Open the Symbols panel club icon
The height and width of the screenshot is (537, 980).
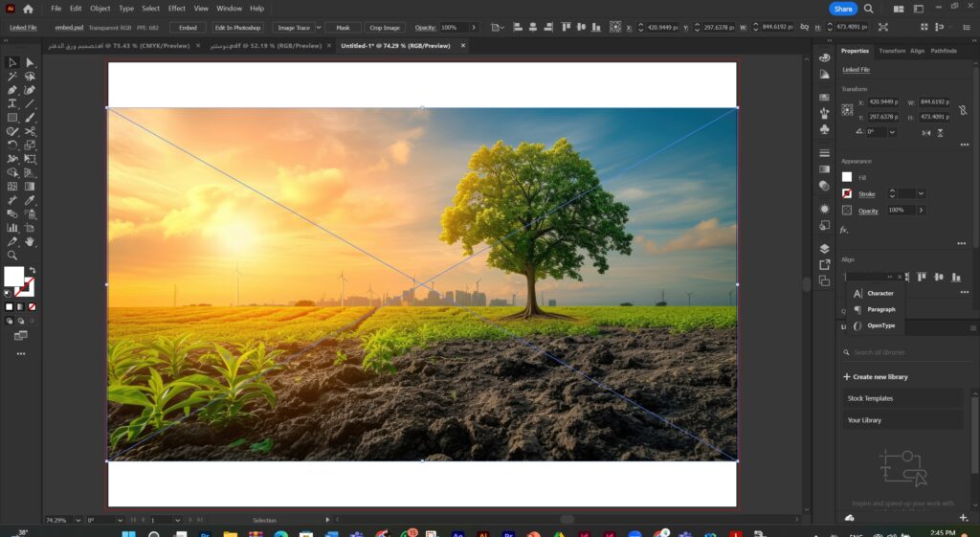[x=824, y=129]
